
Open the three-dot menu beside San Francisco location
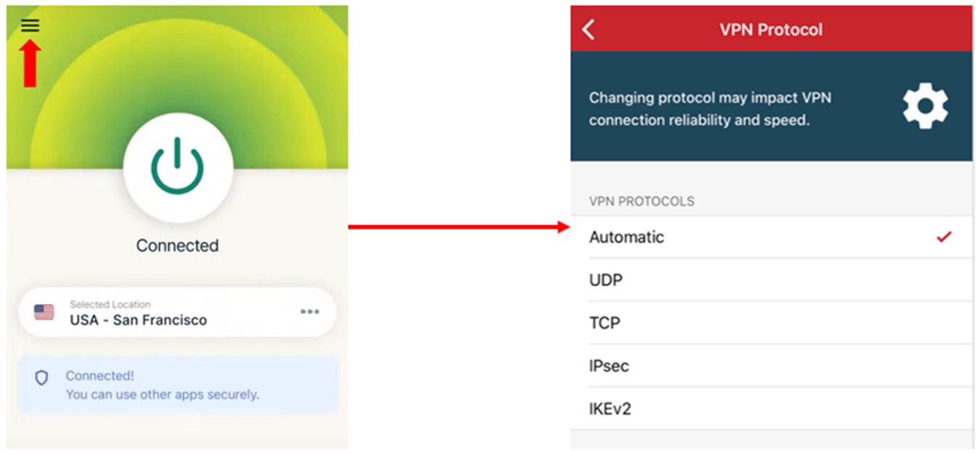pyautogui.click(x=311, y=311)
